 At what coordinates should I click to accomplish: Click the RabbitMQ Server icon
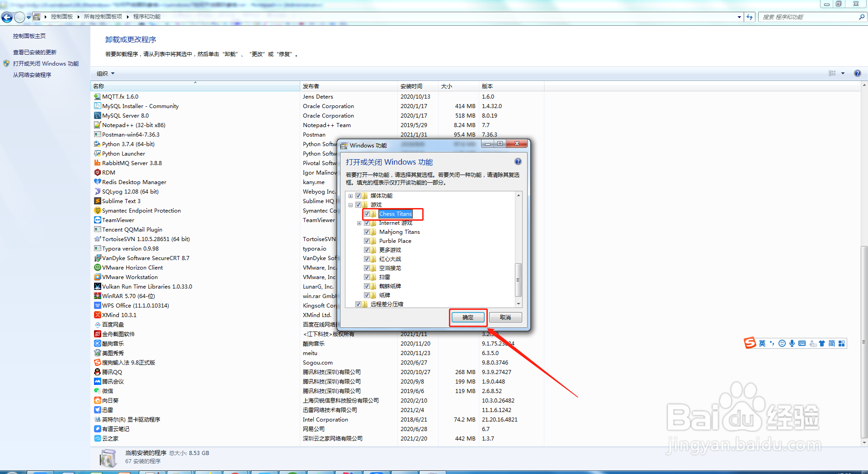click(97, 163)
